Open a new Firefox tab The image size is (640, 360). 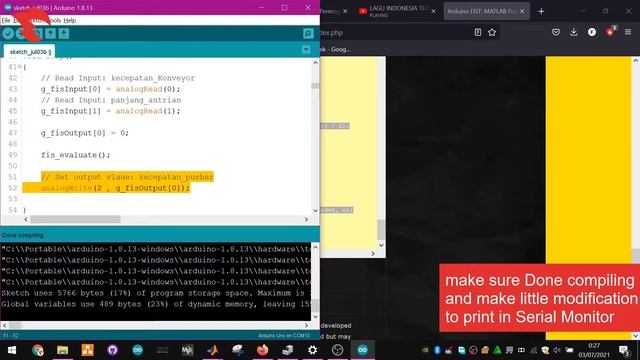tap(541, 11)
